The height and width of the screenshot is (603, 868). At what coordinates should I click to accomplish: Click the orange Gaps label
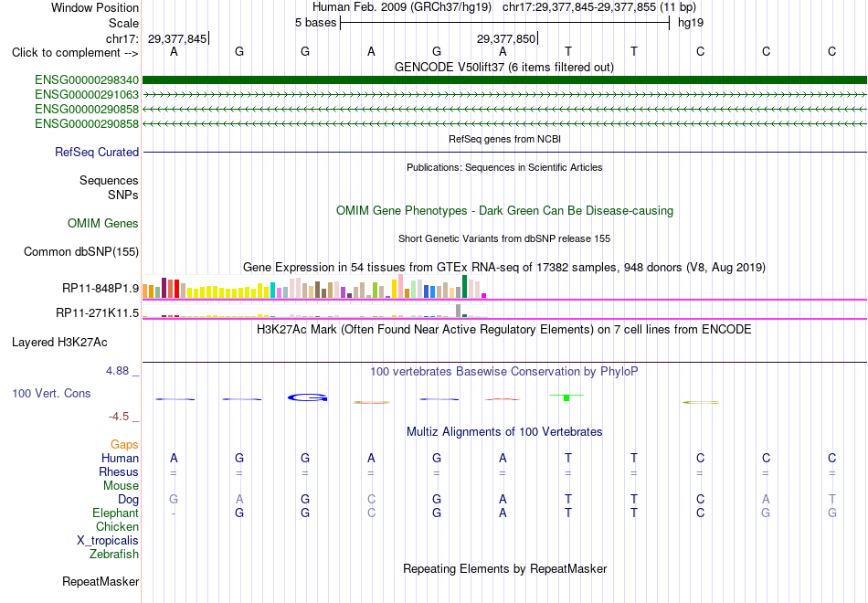coord(124,445)
